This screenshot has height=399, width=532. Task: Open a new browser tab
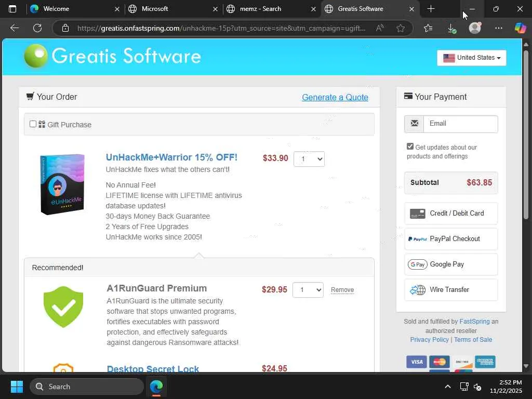coord(431,9)
